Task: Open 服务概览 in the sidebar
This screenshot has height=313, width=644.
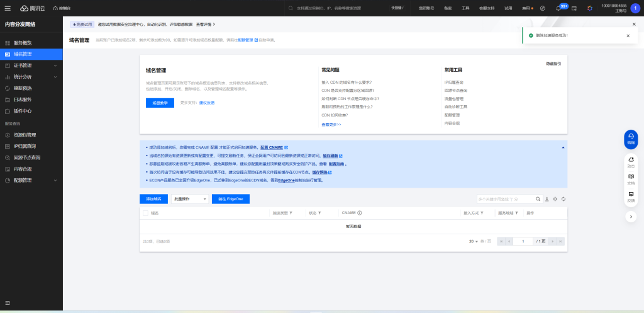Action: (31, 43)
